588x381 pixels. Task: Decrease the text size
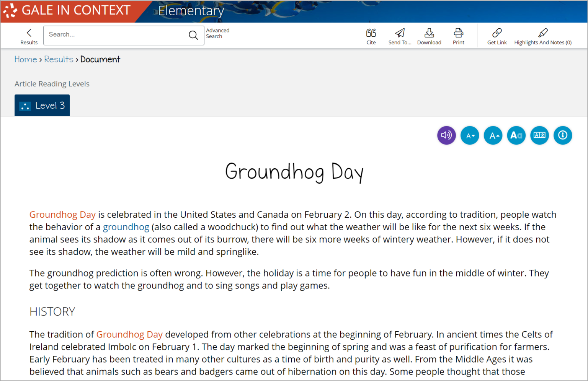click(x=470, y=135)
